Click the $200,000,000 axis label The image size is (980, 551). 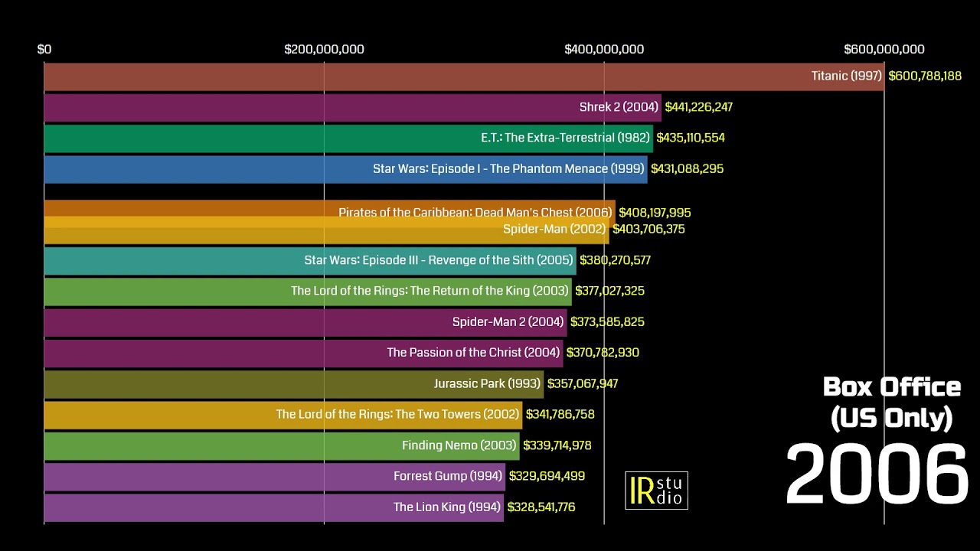(x=324, y=49)
